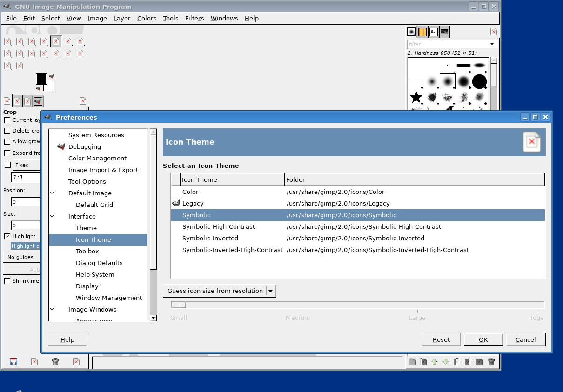Enable the Allow growing checkbox
The image size is (563, 392).
tap(7, 141)
